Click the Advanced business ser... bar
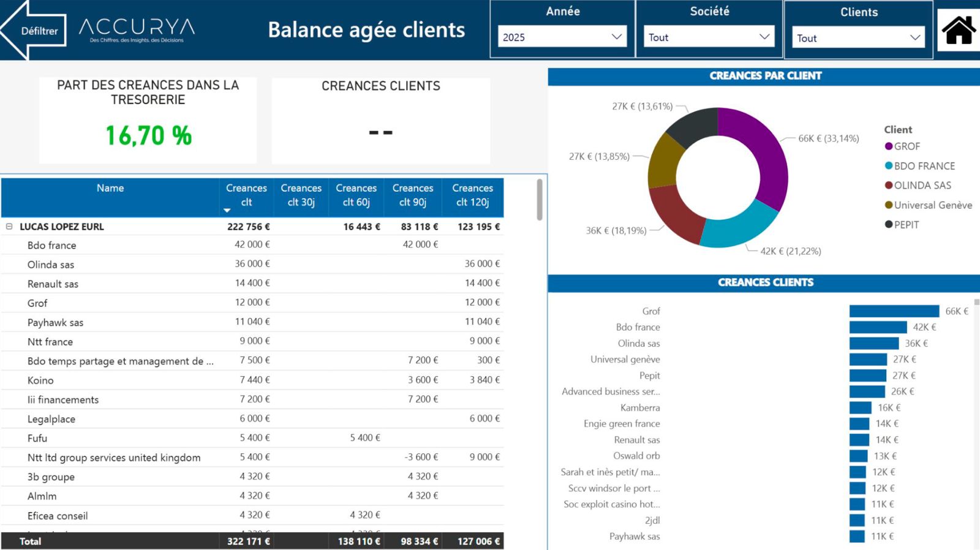This screenshot has width=980, height=550. (x=867, y=391)
